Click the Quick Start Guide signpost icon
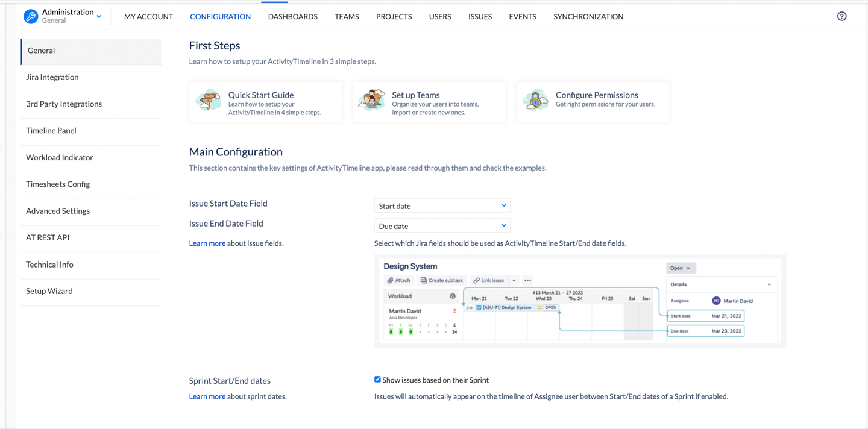Screen dimensions: 868x429 click(209, 100)
